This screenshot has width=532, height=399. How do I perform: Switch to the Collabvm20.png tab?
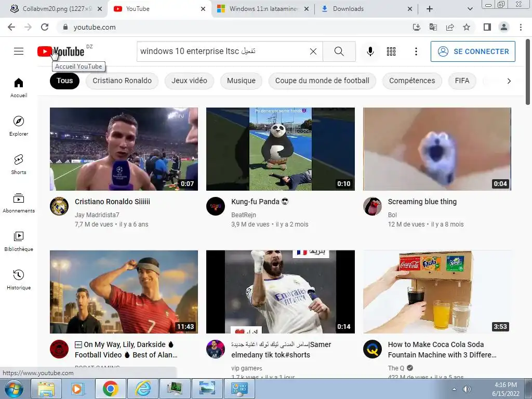click(56, 9)
